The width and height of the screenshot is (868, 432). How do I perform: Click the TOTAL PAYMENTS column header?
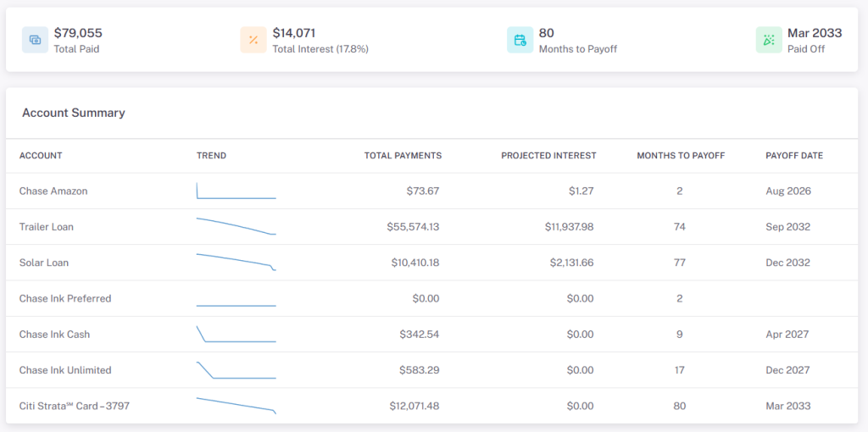coord(403,155)
